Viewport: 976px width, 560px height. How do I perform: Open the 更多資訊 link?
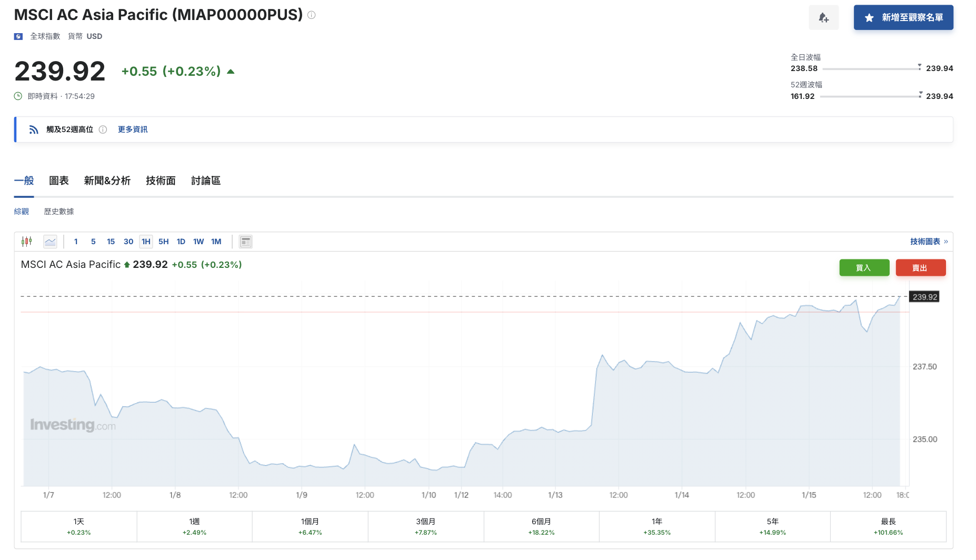coord(133,129)
